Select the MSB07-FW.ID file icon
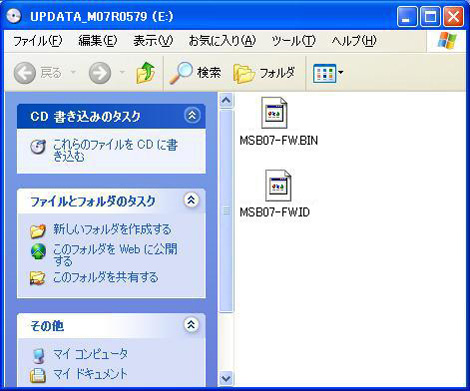Image resolution: width=470 pixels, height=391 pixels. (x=278, y=186)
